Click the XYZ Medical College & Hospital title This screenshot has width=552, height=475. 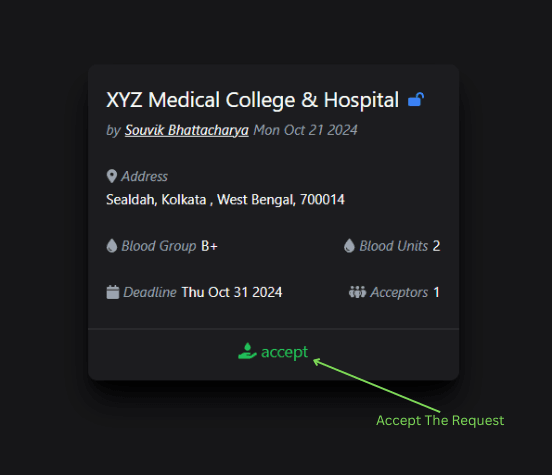252,100
